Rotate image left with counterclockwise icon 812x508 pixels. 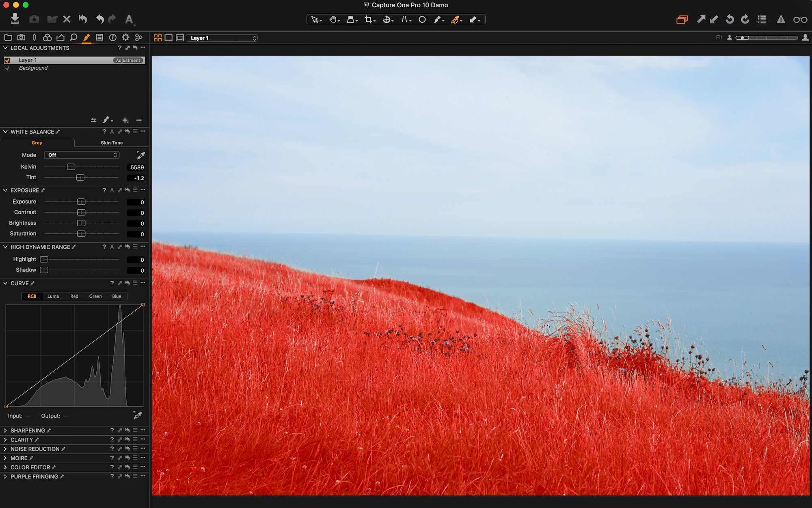click(730, 19)
